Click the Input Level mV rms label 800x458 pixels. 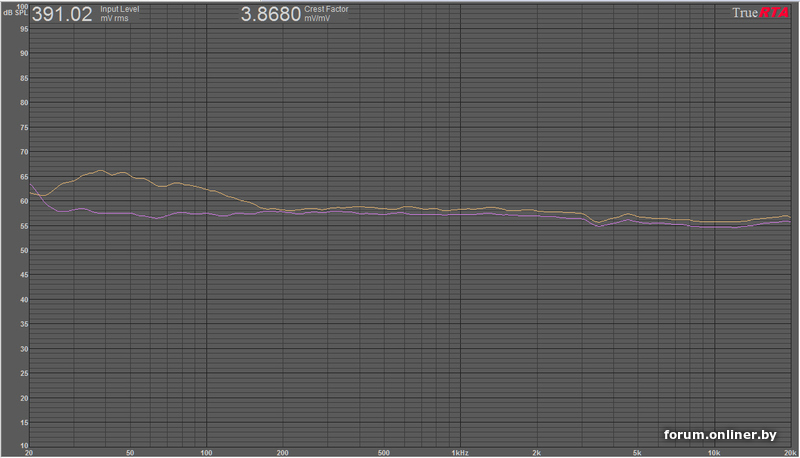point(119,14)
